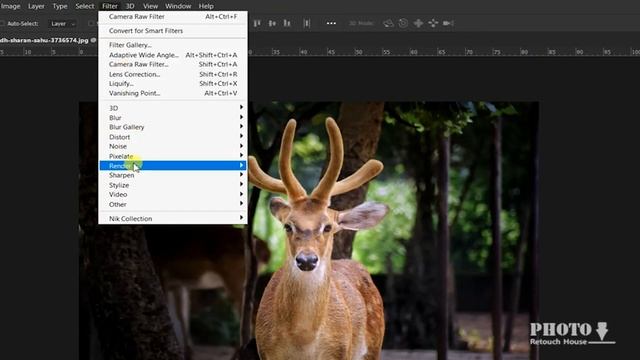The height and width of the screenshot is (360, 640).
Task: Expand the Noise submenu
Action: pos(173,146)
